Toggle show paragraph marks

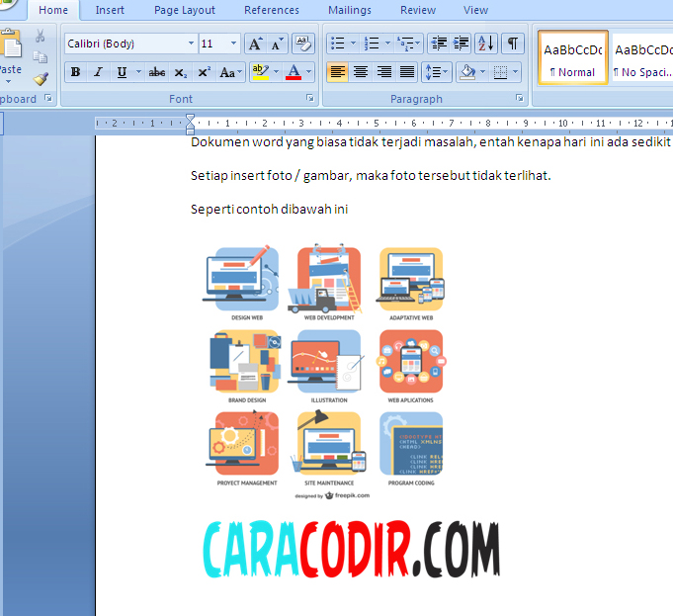point(513,44)
